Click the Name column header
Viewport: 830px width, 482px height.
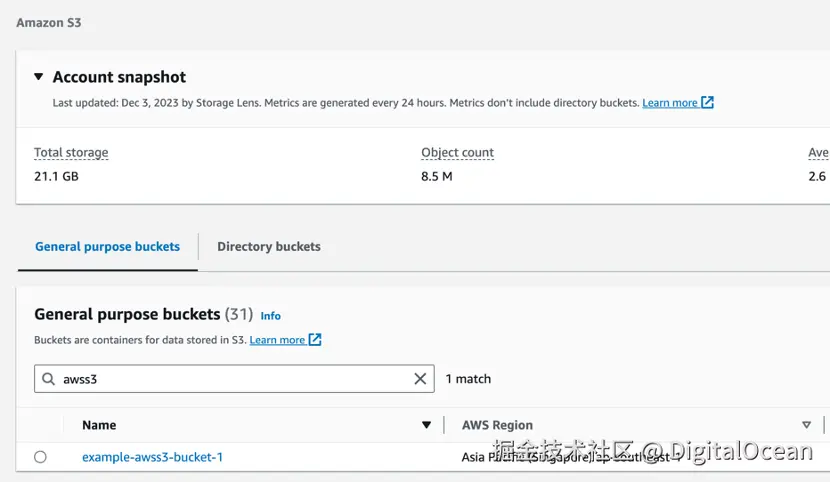[x=99, y=425]
